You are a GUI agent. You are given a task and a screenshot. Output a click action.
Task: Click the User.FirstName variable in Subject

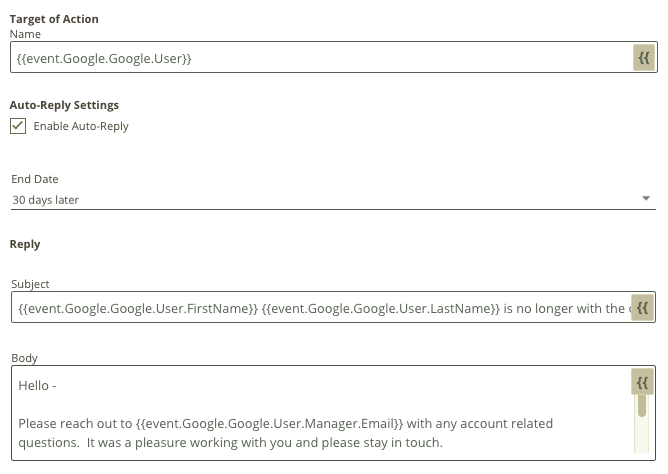[138, 308]
